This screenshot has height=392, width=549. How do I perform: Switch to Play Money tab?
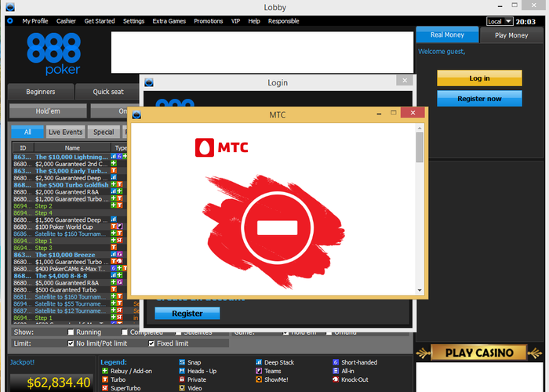(x=511, y=35)
